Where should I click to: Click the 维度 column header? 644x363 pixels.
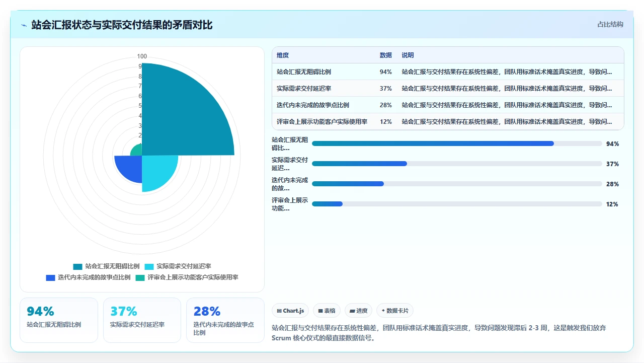(283, 55)
